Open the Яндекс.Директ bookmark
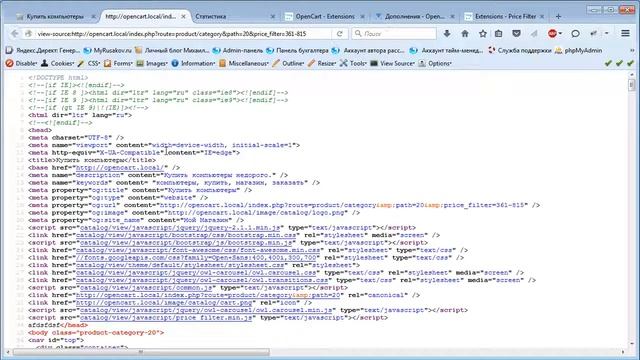640x360 pixels. 43,51
